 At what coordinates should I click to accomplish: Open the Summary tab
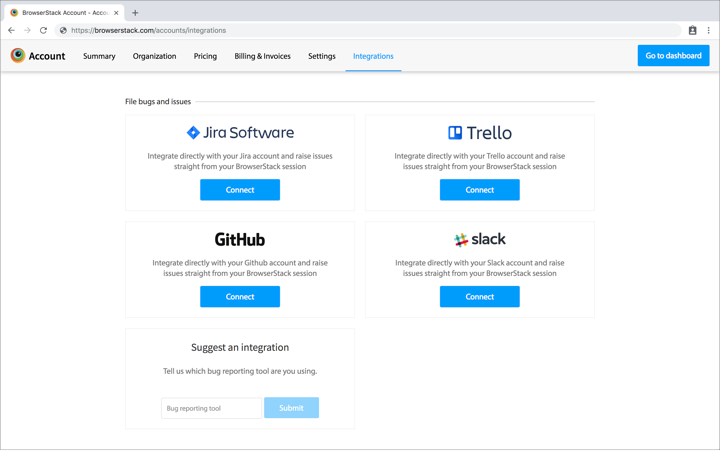click(99, 56)
